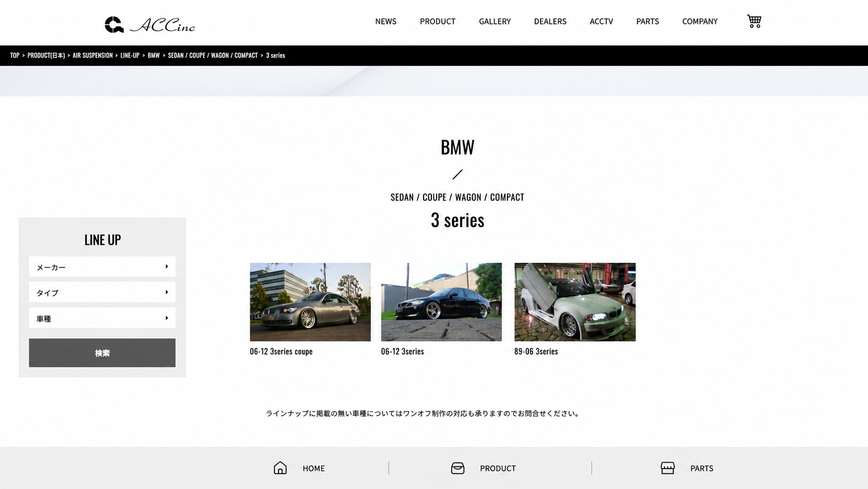Click the '89-06 3series' caption link
Viewport: 868px width, 489px height.
coord(536,351)
